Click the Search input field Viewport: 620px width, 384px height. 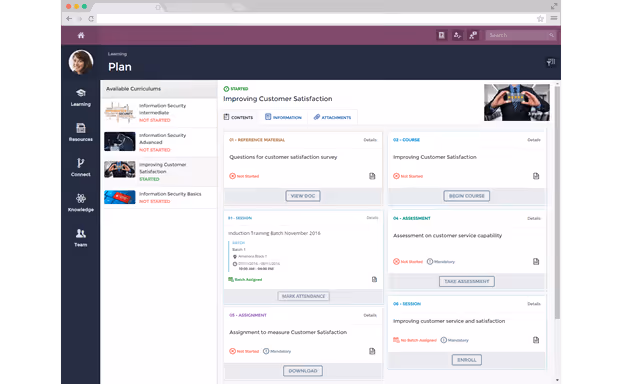(516, 35)
